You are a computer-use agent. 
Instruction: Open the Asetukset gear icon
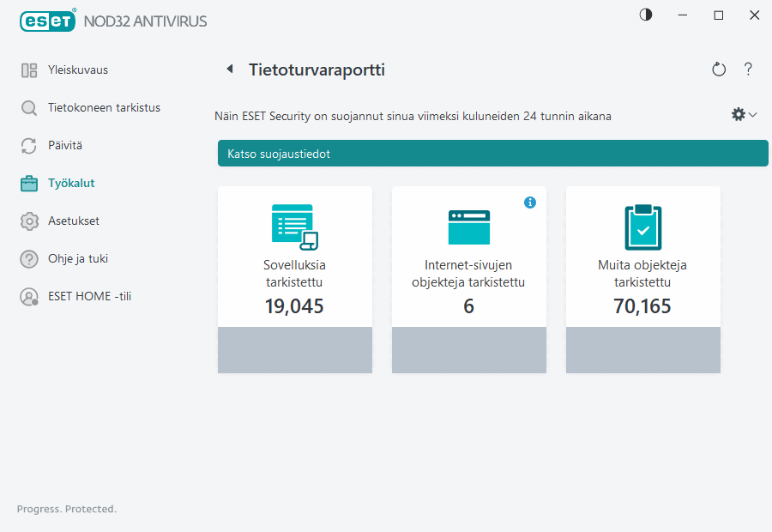tap(29, 221)
